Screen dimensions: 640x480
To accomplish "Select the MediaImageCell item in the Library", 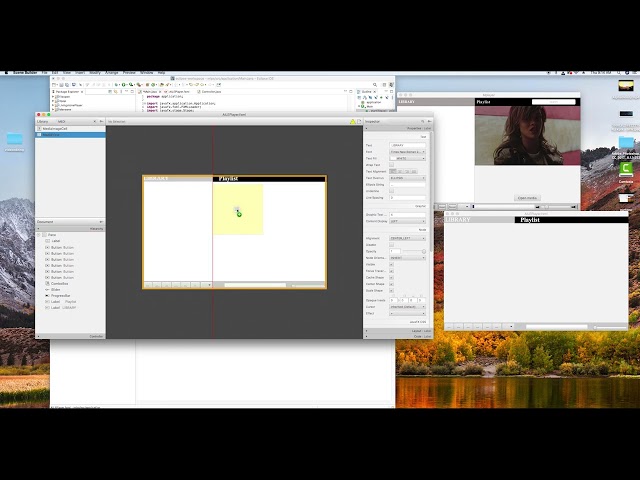I will 70,129.
